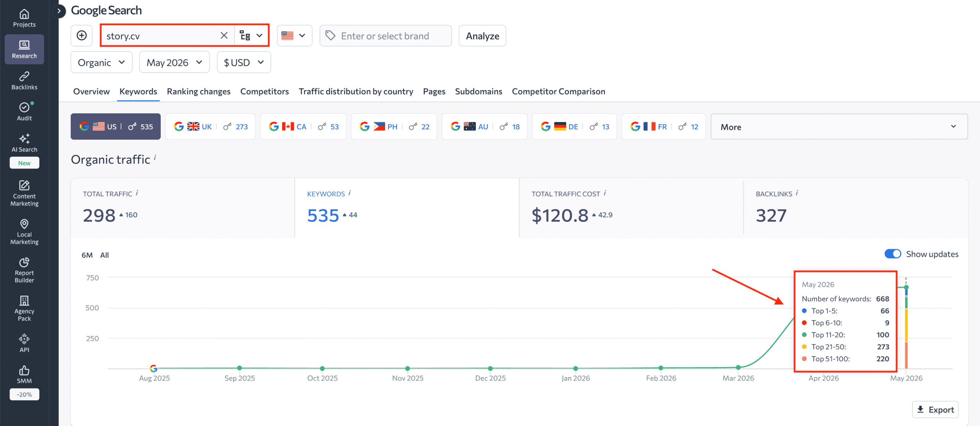Image resolution: width=980 pixels, height=426 pixels.
Task: Select the Google CA 53 keywords chip
Action: [x=303, y=127]
